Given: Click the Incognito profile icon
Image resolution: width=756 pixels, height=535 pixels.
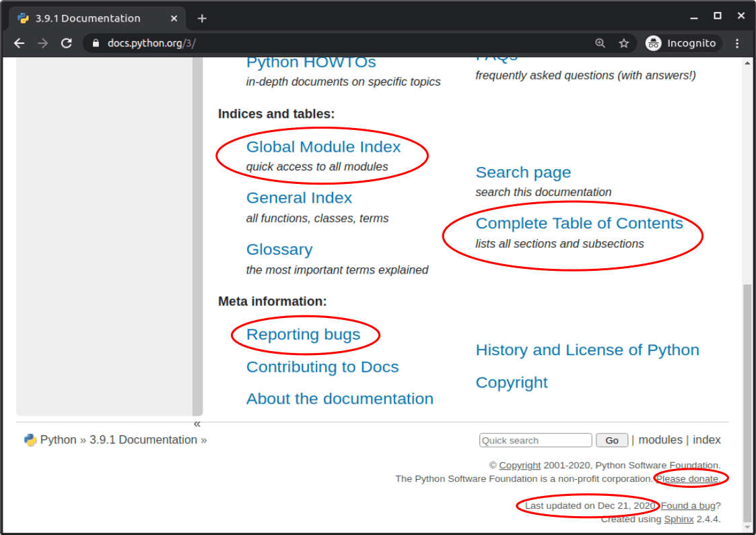Looking at the screenshot, I should tap(653, 42).
